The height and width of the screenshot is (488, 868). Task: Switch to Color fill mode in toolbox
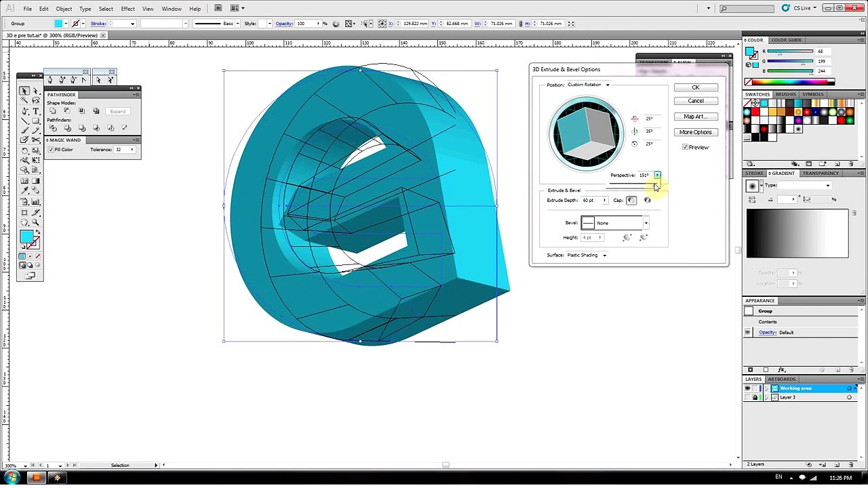pyautogui.click(x=22, y=256)
